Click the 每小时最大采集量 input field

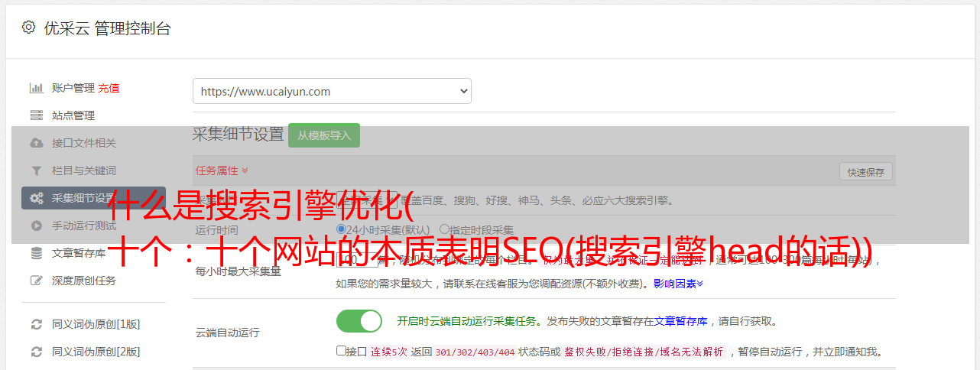pos(357,260)
